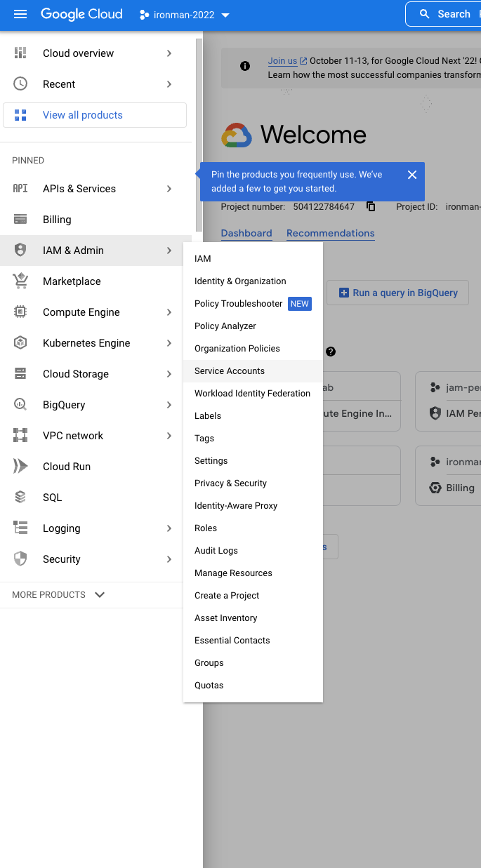Image resolution: width=481 pixels, height=868 pixels.
Task: Click the APIs & Services API icon
Action: click(20, 189)
